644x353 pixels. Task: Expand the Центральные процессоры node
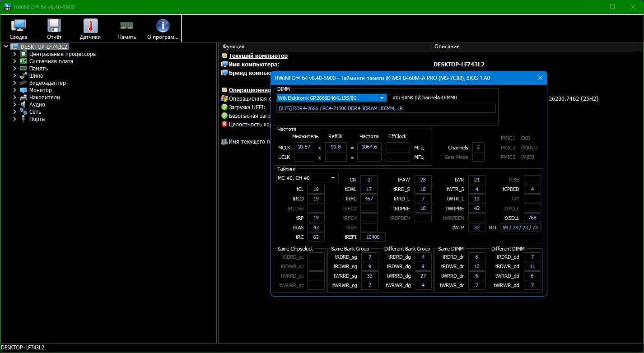pyautogui.click(x=15, y=54)
